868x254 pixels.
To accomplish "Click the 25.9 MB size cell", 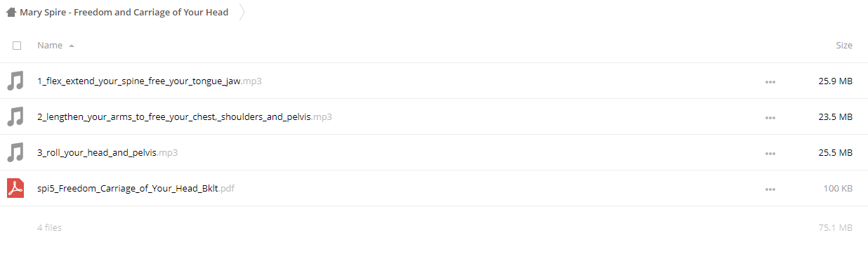I will [x=836, y=81].
